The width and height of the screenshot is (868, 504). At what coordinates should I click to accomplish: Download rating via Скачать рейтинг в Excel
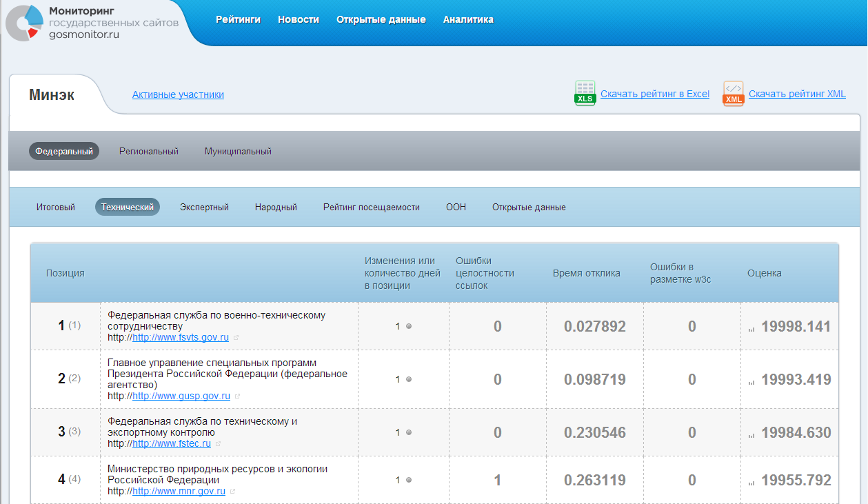654,94
